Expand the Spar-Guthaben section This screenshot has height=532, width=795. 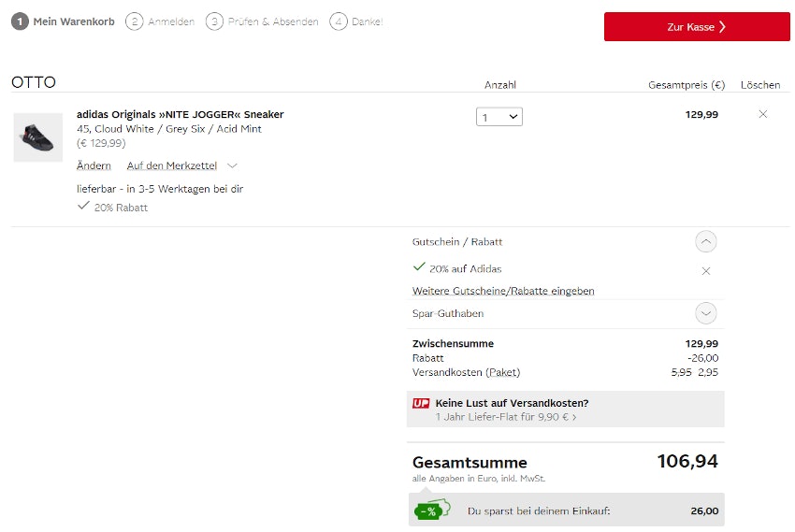tap(706, 313)
